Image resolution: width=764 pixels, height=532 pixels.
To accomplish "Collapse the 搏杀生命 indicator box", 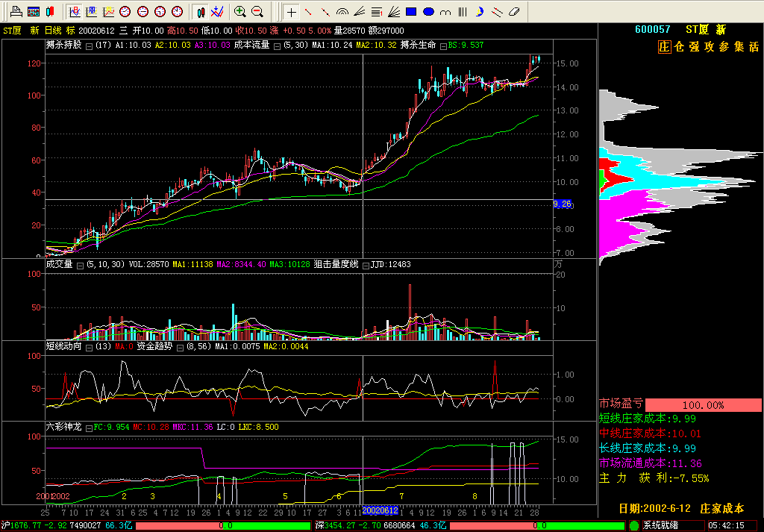I will point(443,46).
